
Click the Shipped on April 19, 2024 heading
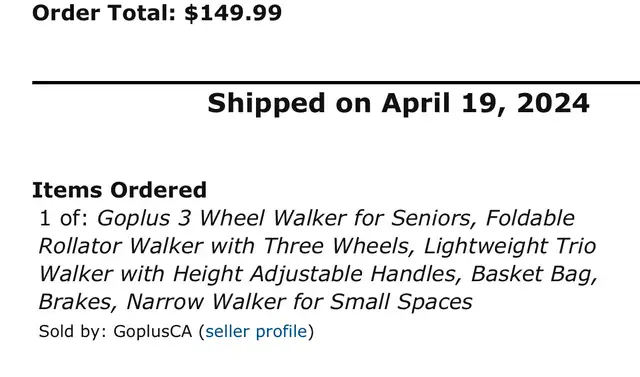(x=398, y=103)
